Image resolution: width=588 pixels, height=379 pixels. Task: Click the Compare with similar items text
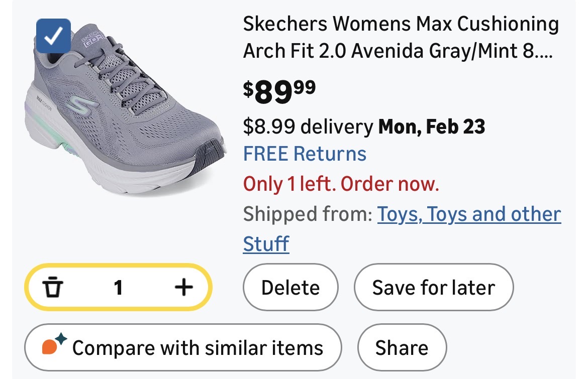coord(197,347)
